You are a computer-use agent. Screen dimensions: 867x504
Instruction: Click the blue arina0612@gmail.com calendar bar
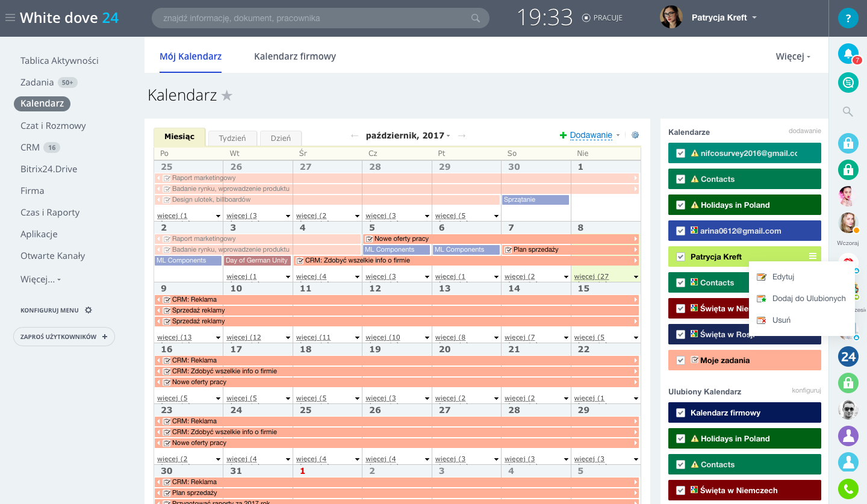click(744, 231)
